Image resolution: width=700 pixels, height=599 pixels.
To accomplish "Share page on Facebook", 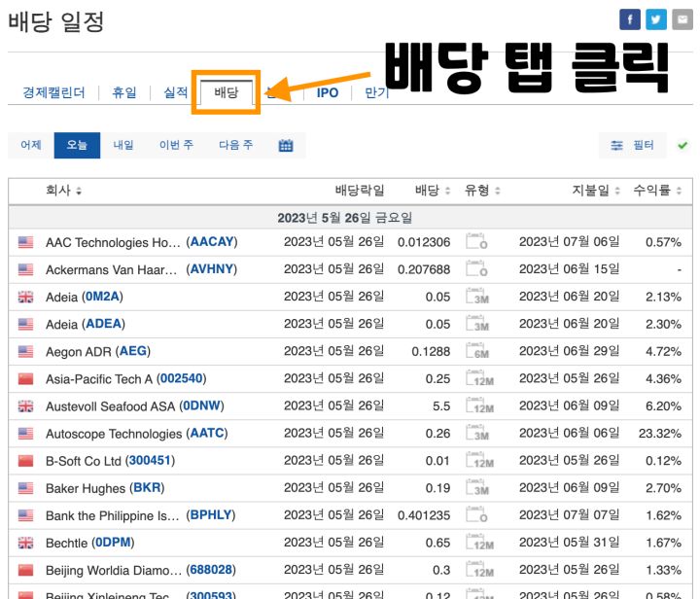I will [629, 19].
